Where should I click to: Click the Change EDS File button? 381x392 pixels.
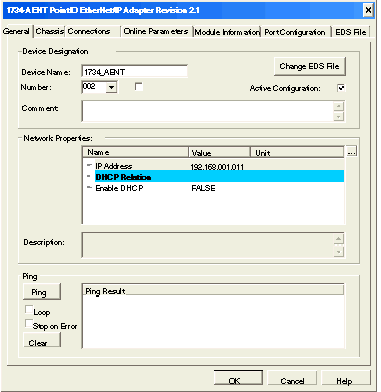click(309, 66)
